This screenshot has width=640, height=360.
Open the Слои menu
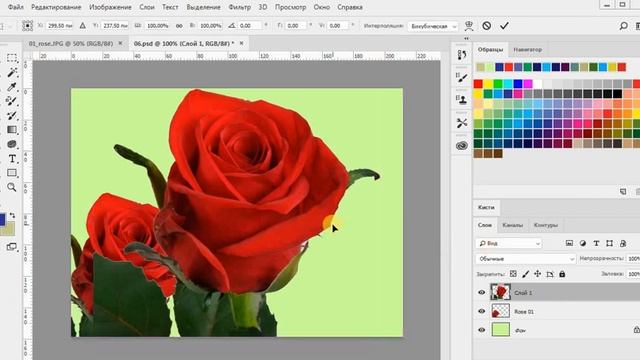pyautogui.click(x=147, y=7)
